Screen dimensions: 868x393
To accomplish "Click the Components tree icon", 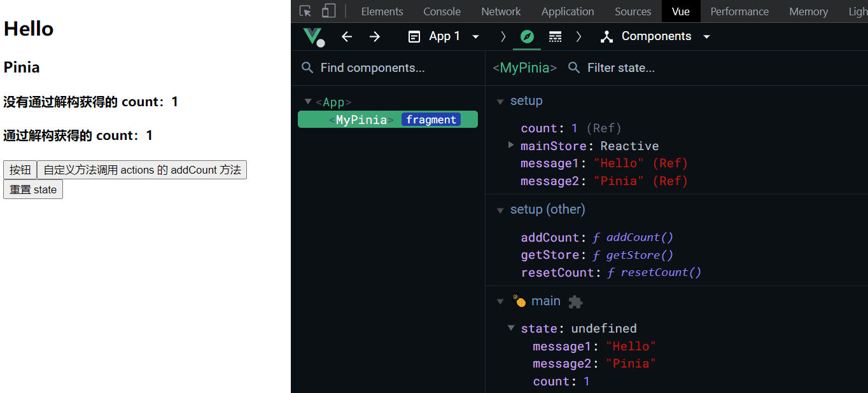I will (606, 37).
